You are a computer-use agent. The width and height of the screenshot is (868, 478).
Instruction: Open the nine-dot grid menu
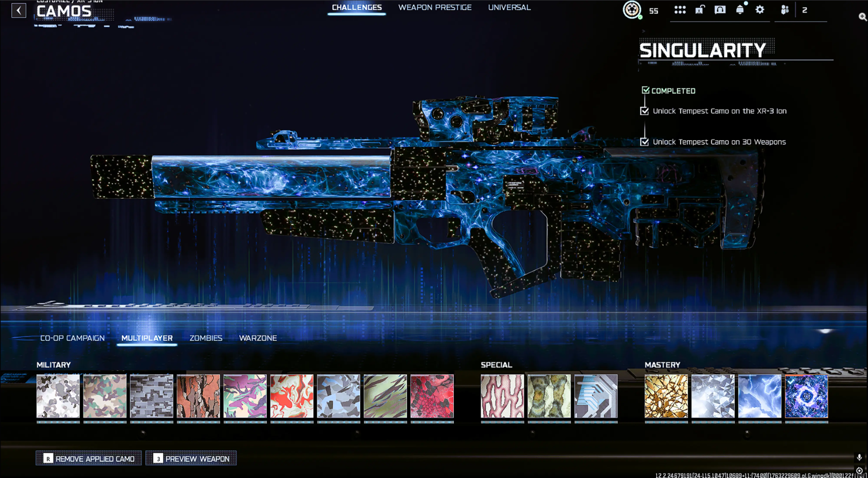[x=679, y=10]
